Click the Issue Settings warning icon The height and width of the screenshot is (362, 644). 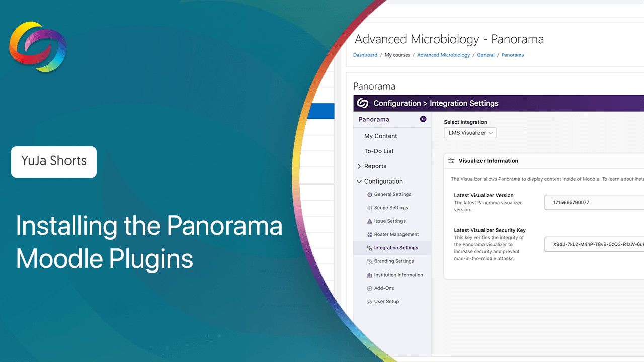370,221
